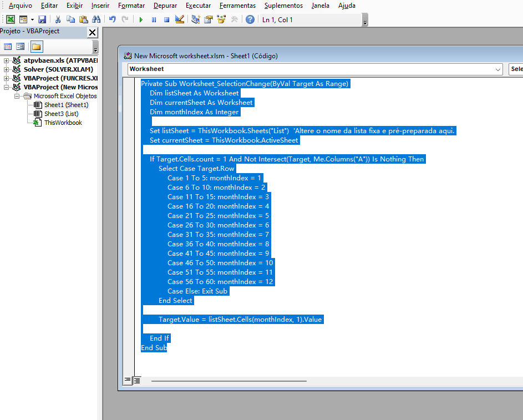Select Sheet1 (Sheet1) in project tree
The image size is (523, 420).
(66, 105)
